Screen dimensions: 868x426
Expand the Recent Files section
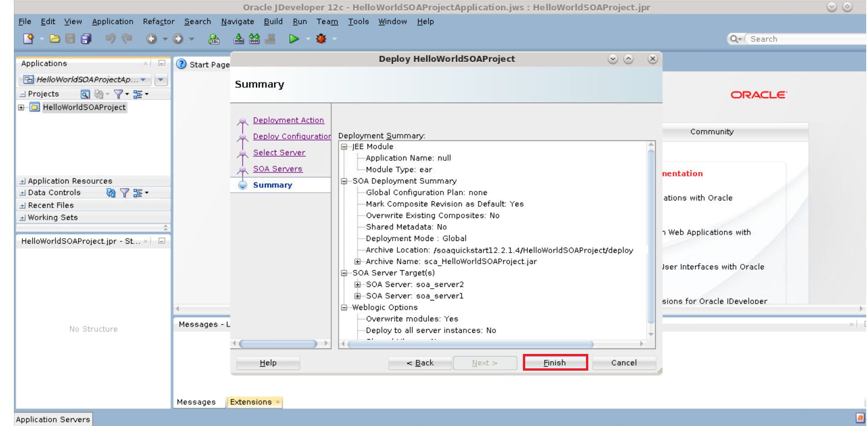tap(22, 205)
